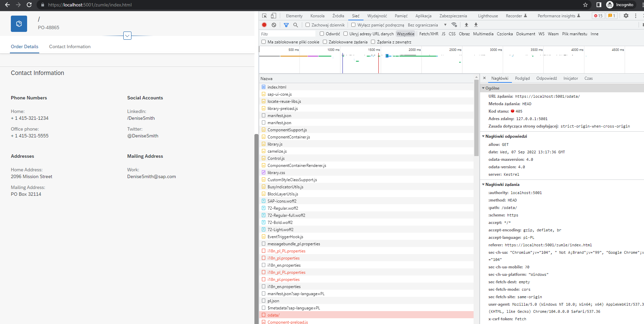Open DevTools more options kebab menu

coord(636,16)
